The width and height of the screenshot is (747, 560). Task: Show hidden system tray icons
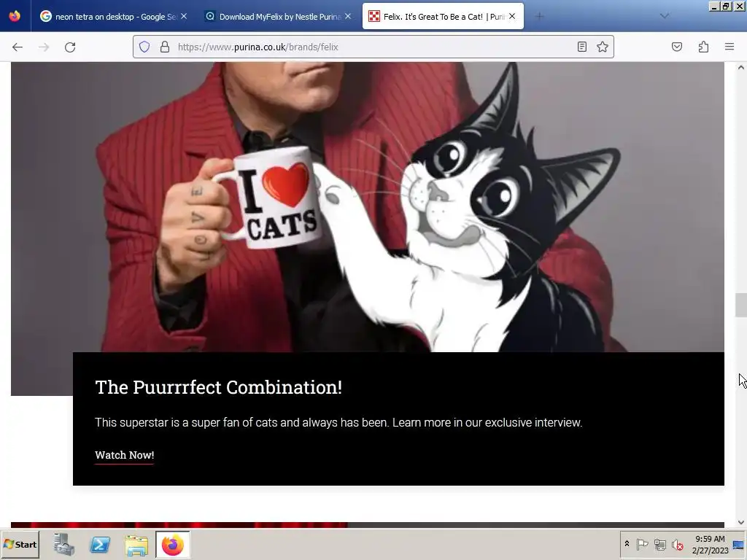[x=627, y=544]
